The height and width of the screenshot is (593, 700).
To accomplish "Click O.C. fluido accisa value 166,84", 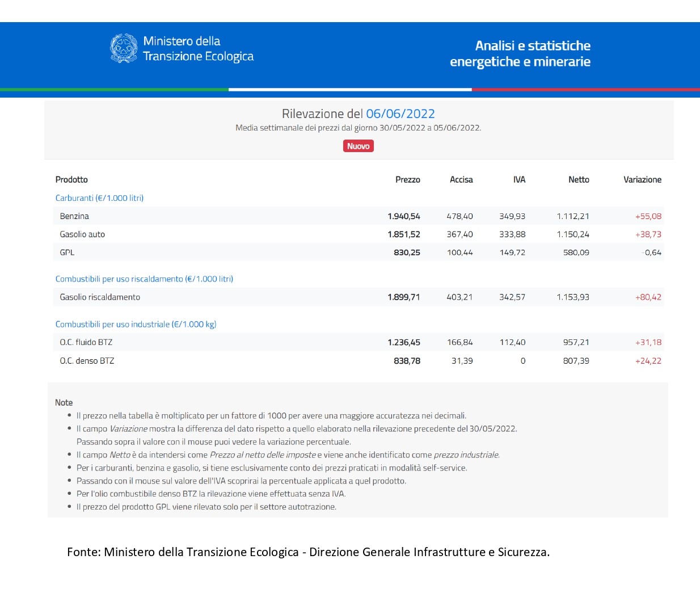I will (459, 342).
